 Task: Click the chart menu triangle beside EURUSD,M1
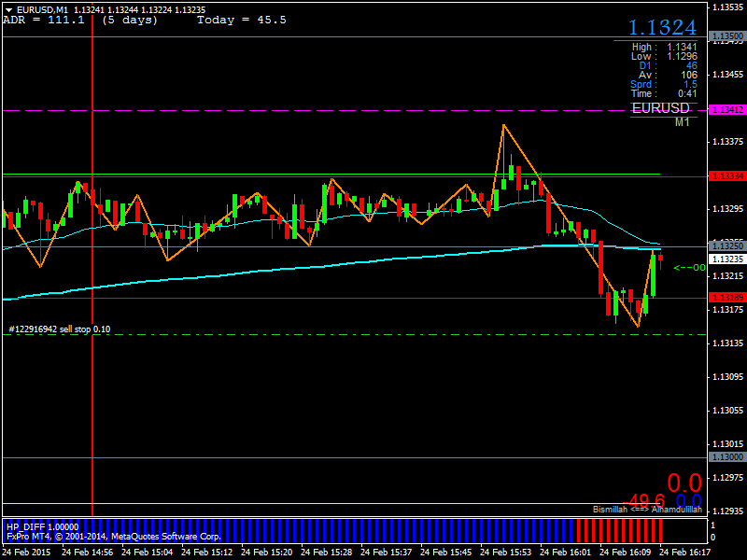[x=8, y=9]
